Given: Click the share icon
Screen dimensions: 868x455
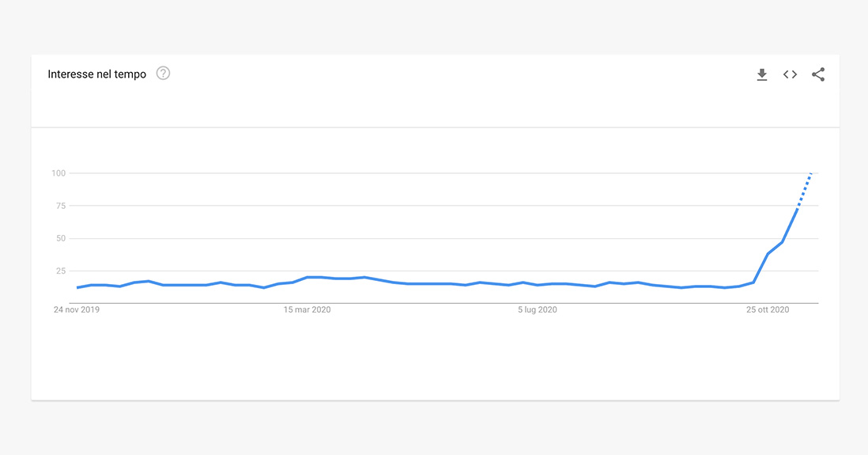Looking at the screenshot, I should point(818,74).
